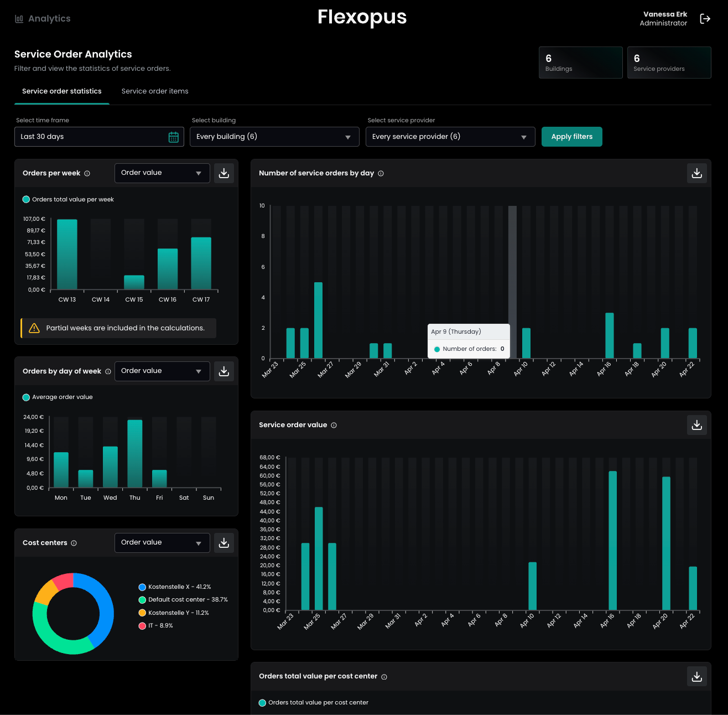Expand the Every building (6) dropdown
The height and width of the screenshot is (715, 728).
274,137
